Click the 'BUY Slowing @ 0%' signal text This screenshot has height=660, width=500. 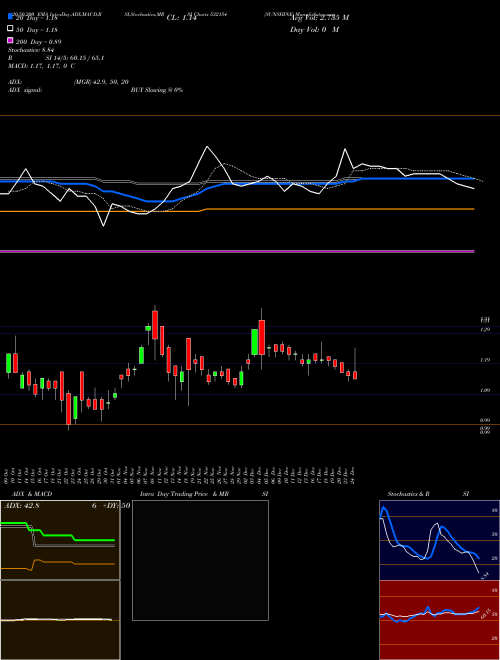tap(157, 90)
